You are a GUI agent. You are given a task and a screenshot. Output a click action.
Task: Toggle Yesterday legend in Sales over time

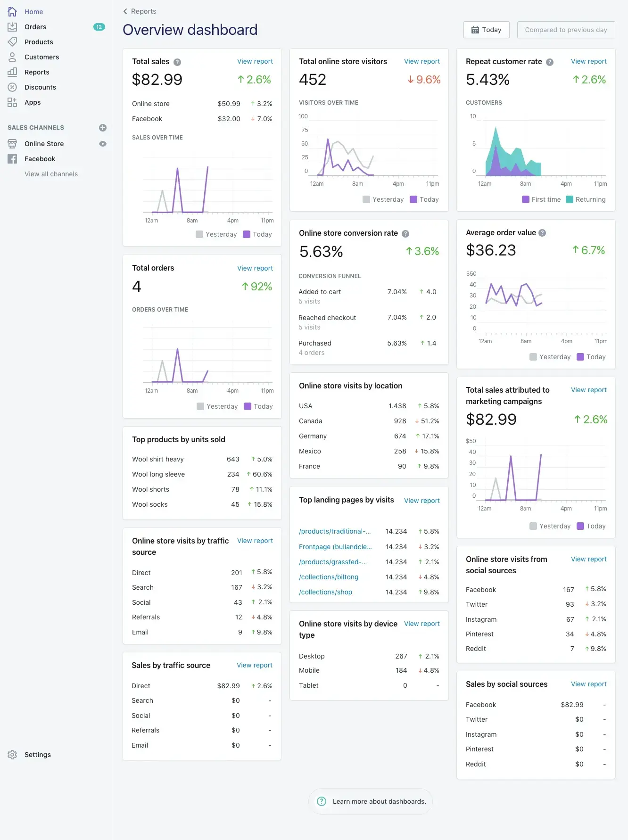(x=216, y=234)
